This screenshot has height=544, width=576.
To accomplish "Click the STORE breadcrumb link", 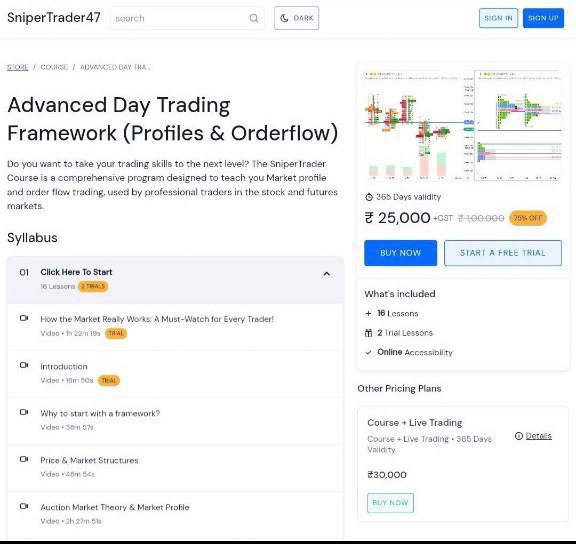I will 17,67.
